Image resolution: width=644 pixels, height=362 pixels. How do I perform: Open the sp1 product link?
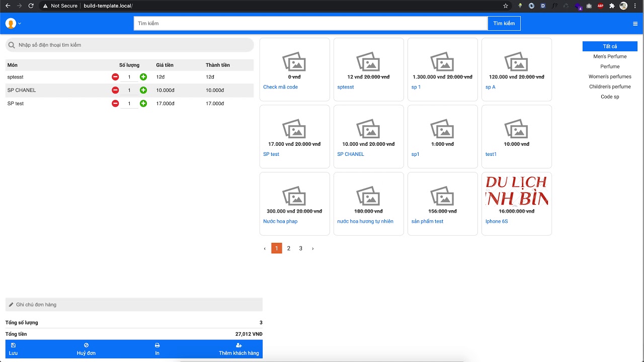(415, 154)
